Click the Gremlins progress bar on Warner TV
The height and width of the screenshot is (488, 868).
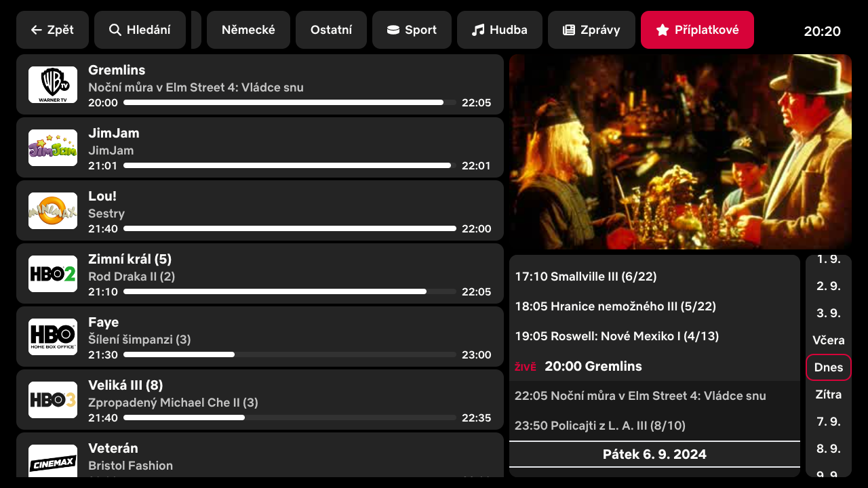point(290,102)
